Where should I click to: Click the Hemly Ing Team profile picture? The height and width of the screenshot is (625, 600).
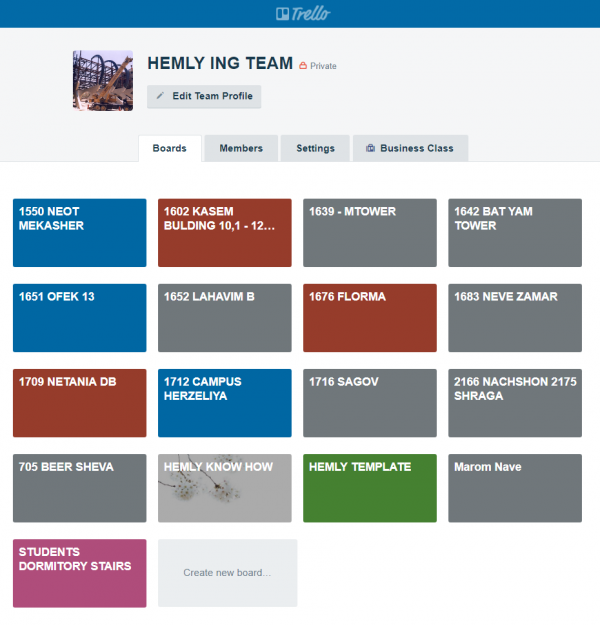click(103, 80)
